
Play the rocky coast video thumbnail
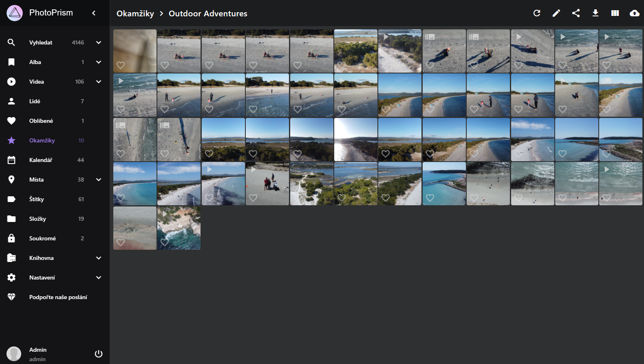[179, 226]
